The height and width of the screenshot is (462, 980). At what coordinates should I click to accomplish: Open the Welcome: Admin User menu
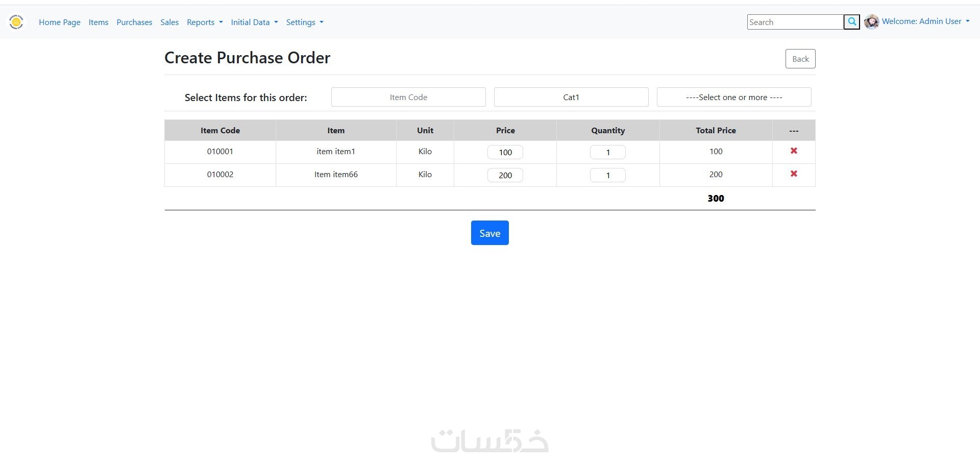coord(925,21)
